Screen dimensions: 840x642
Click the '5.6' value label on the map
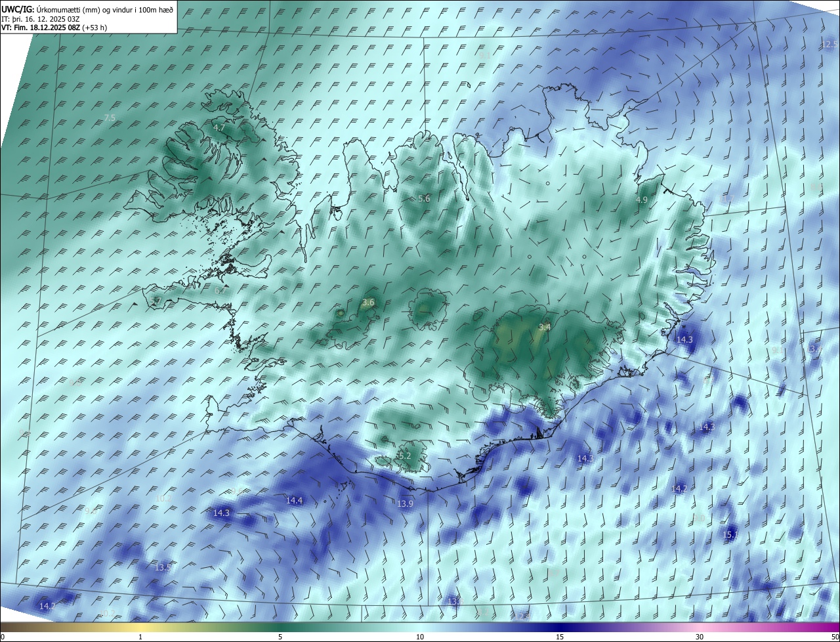pyautogui.click(x=424, y=198)
